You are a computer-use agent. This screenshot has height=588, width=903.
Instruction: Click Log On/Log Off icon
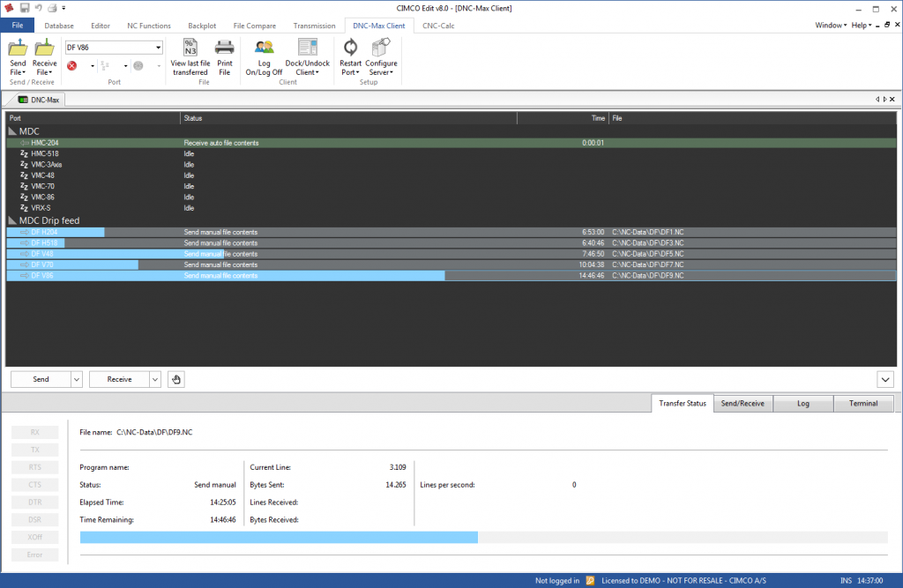click(265, 48)
